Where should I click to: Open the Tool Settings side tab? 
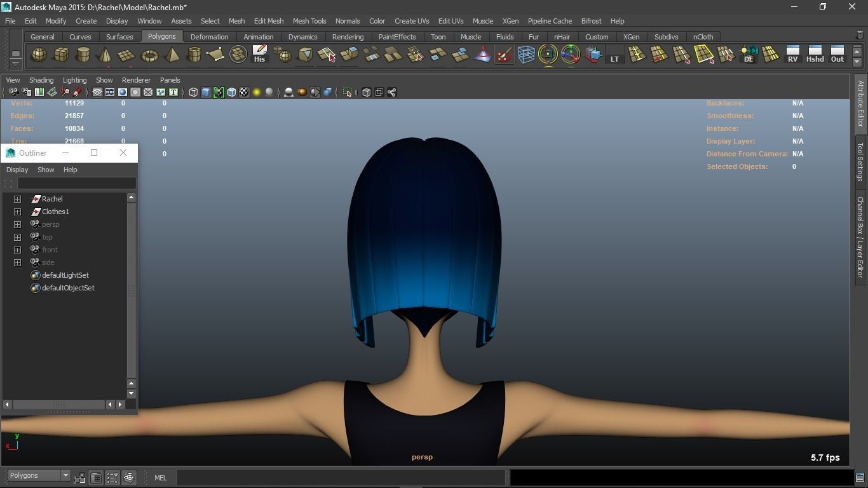point(860,162)
